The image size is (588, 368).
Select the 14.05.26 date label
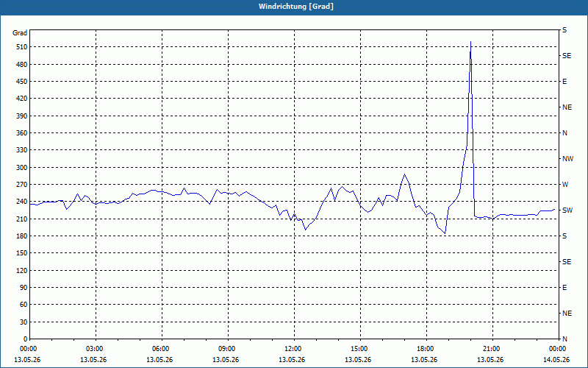(x=556, y=360)
